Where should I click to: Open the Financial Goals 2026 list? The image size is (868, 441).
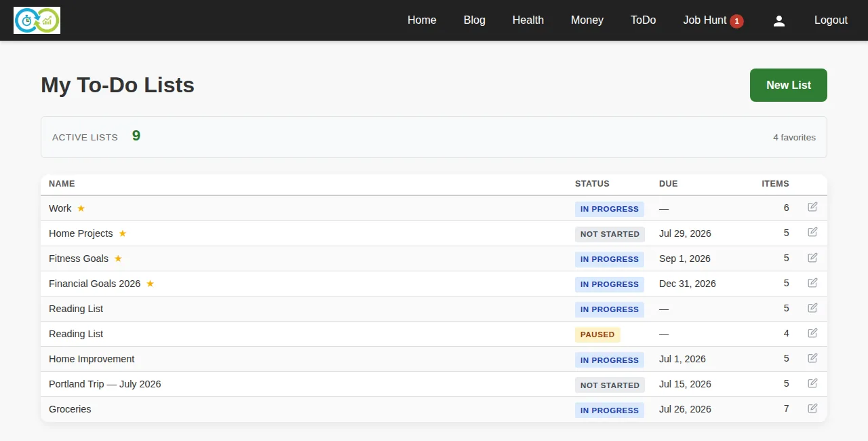coord(95,284)
